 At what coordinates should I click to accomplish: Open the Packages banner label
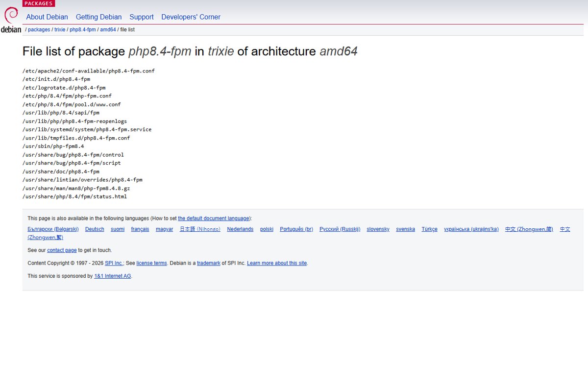[38, 3]
